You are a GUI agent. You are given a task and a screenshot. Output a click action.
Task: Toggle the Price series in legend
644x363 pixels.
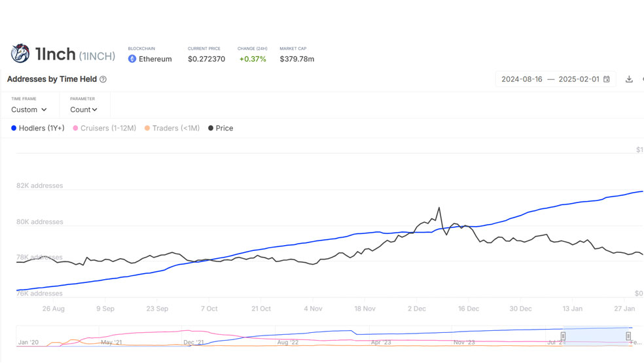coord(221,128)
